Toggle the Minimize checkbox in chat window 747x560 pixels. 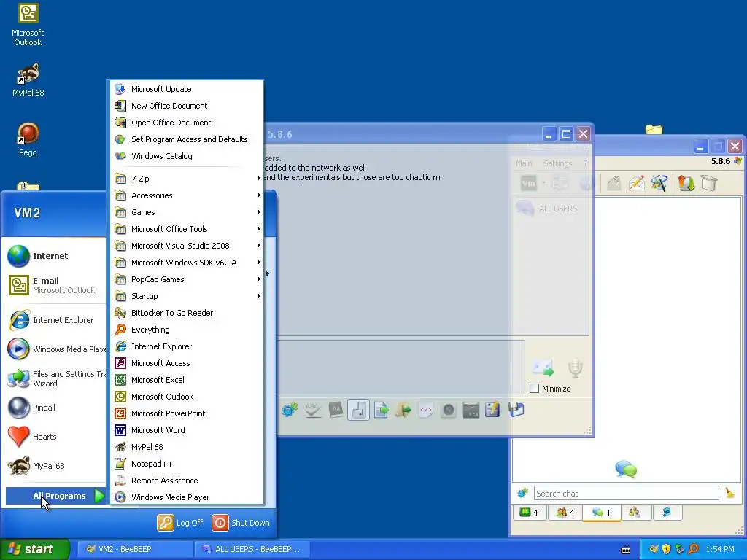tap(535, 389)
